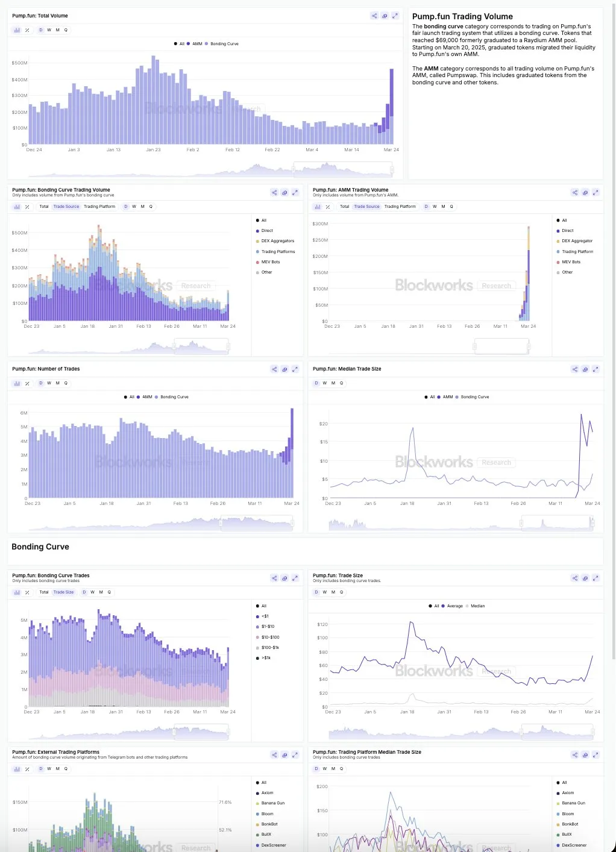The image size is (616, 852).
Task: Share the Pump.fun Total Volume chart
Action: [x=374, y=16]
